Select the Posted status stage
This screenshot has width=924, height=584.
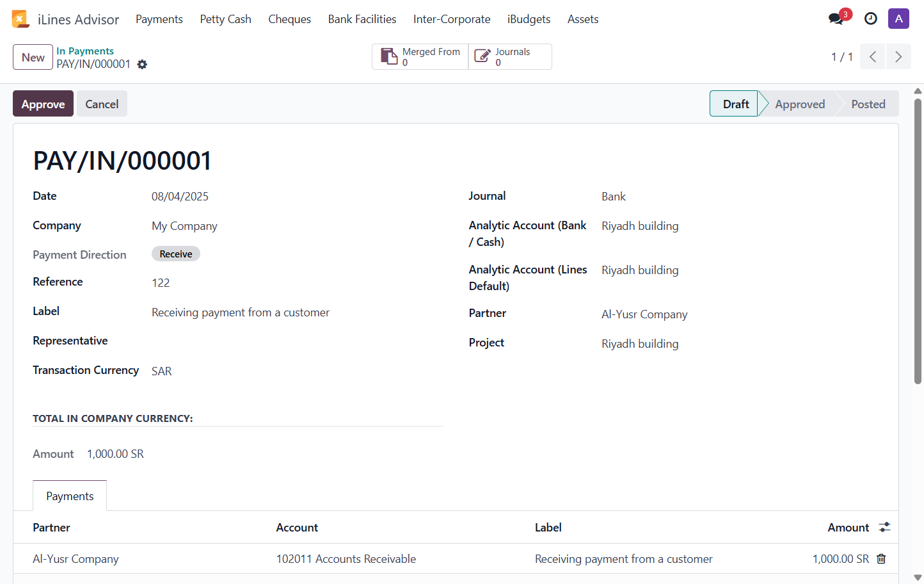(x=868, y=104)
